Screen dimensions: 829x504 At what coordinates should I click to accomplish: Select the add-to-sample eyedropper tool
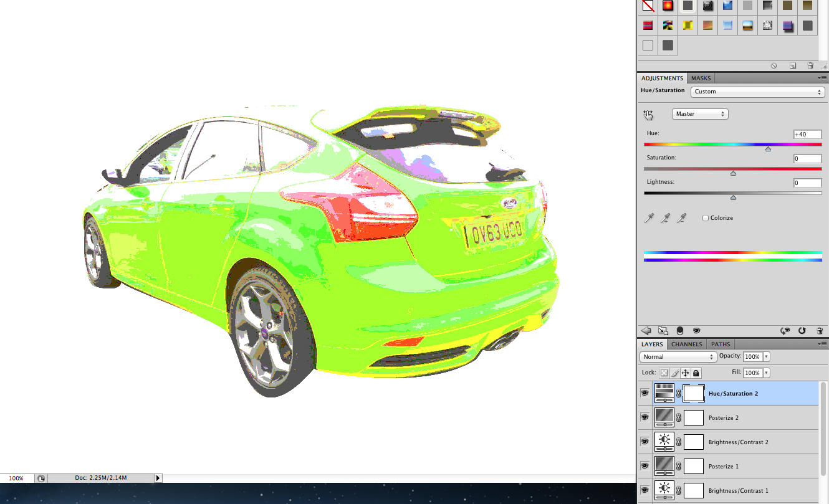click(665, 218)
